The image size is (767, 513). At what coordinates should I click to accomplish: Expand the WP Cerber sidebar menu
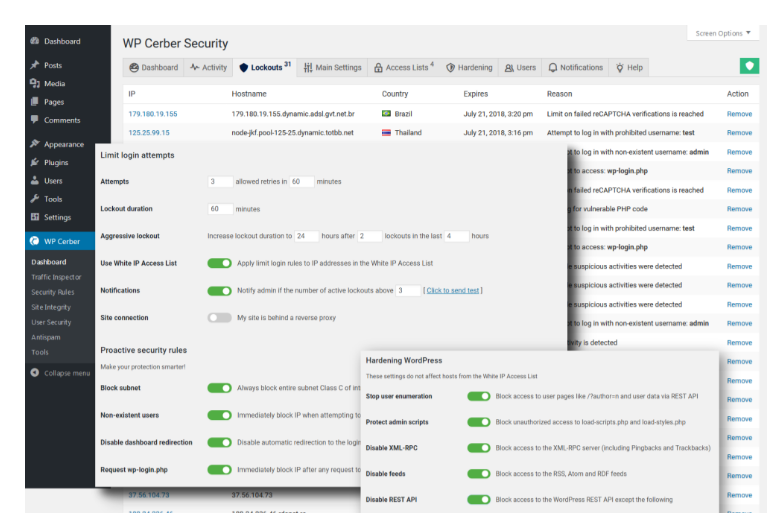61,241
